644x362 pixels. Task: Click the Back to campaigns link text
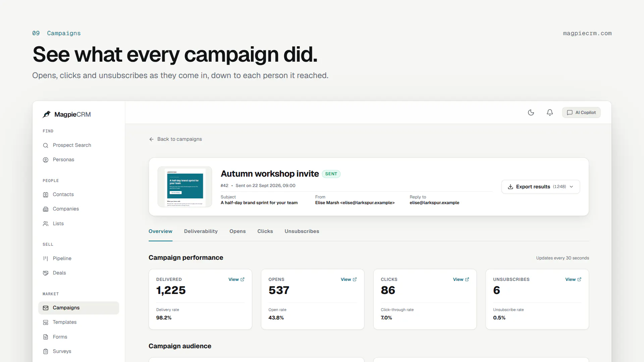pyautogui.click(x=179, y=139)
